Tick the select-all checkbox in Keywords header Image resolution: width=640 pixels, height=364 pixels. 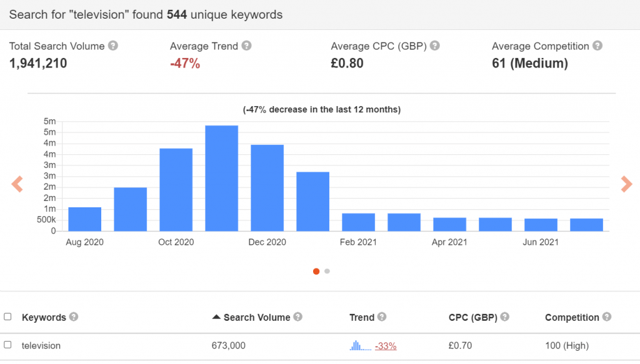pos(7,317)
